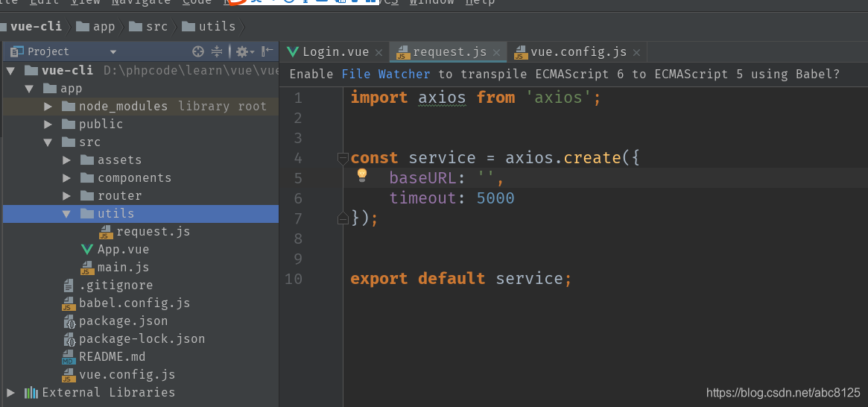Select the request.js editor tab
The width and height of the screenshot is (868, 407).
(448, 52)
